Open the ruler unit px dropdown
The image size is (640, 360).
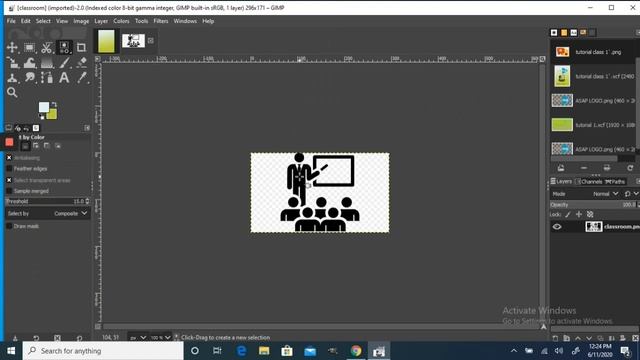tap(138, 338)
